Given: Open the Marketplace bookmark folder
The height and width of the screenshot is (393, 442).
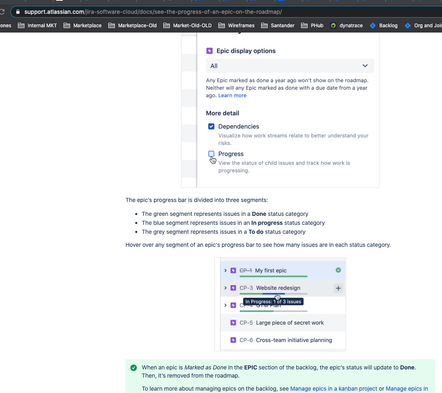Looking at the screenshot, I should [82, 25].
